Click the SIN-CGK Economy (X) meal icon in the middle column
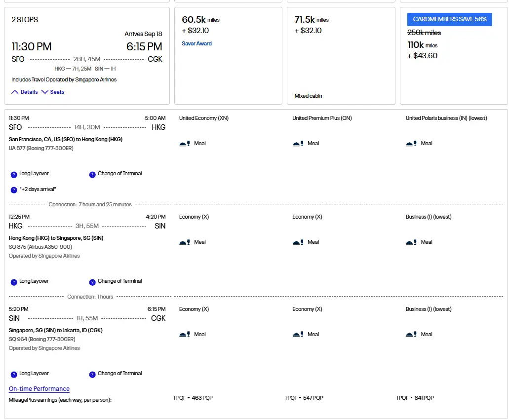This screenshot has width=509, height=420. [298, 334]
